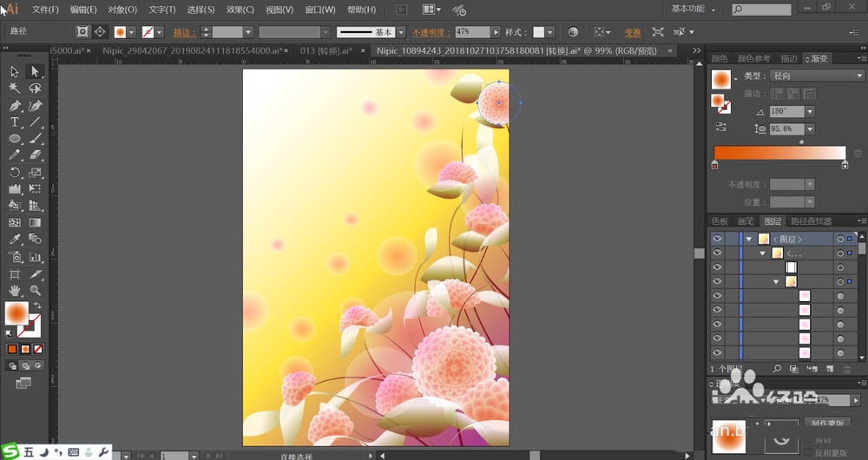Click the locate object magnifier in Layers panel
The image size is (868, 460).
click(777, 369)
